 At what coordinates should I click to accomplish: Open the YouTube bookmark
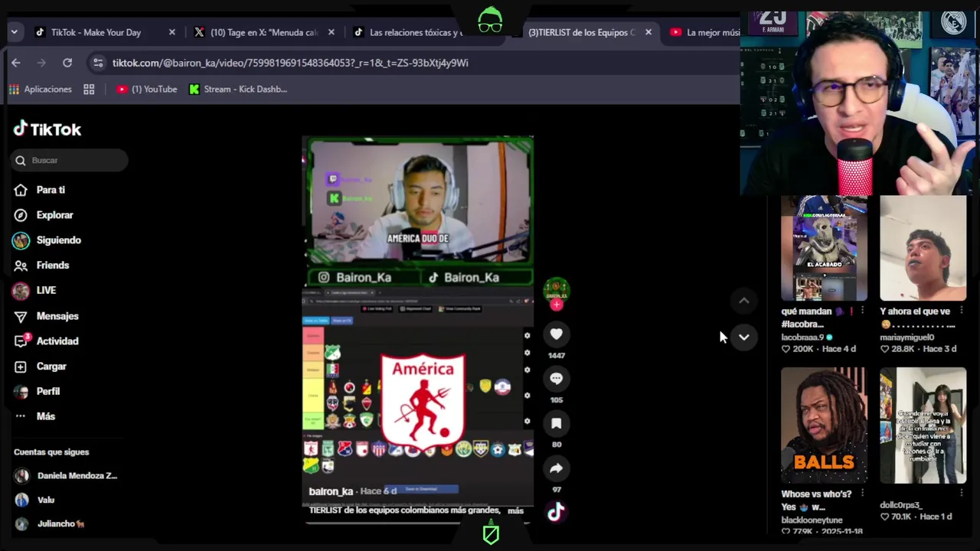(x=146, y=90)
